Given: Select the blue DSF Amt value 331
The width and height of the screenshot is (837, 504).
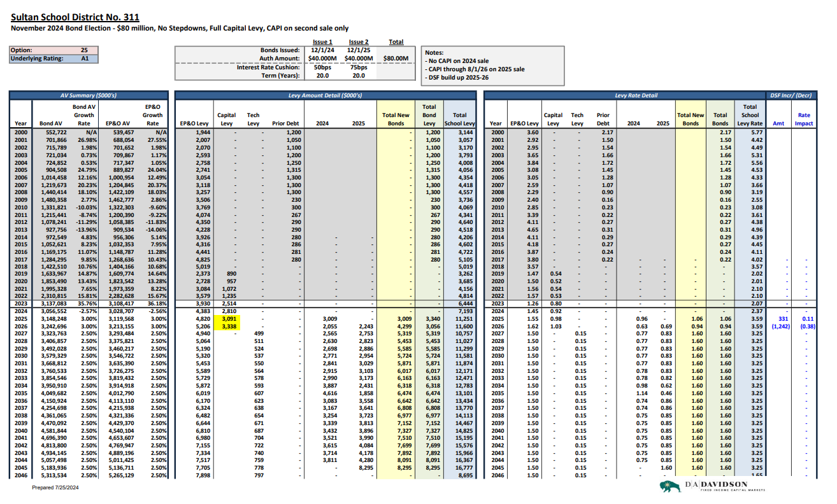Looking at the screenshot, I should [783, 318].
